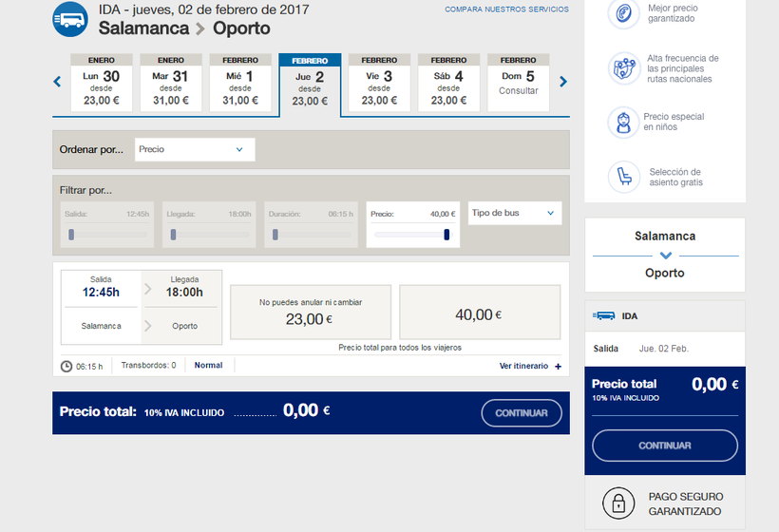Click the Precio filter slider handle
Screen dimensions: 779x532
point(446,235)
